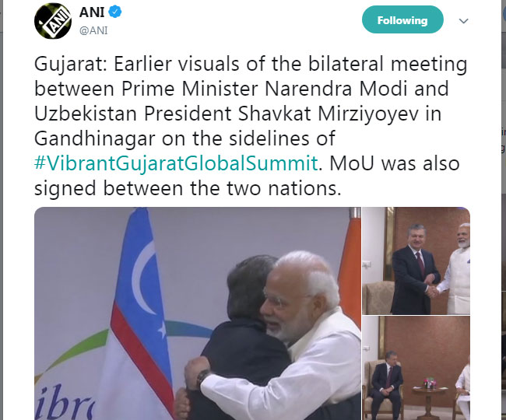Click the gray page strip at the right edge
The height and width of the screenshot is (420, 506).
click(504, 210)
